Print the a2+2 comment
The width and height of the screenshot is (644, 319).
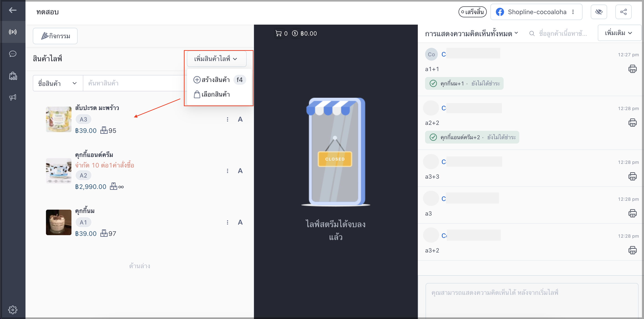coord(632,123)
